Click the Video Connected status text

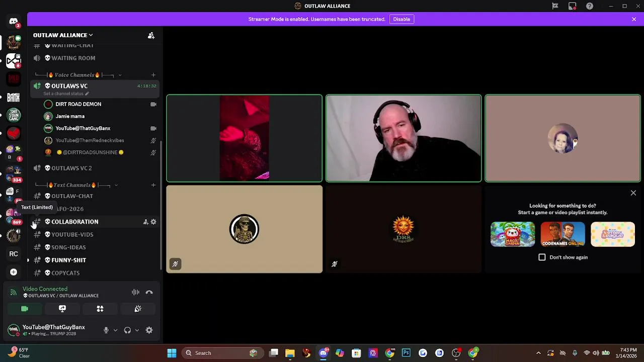point(45,289)
